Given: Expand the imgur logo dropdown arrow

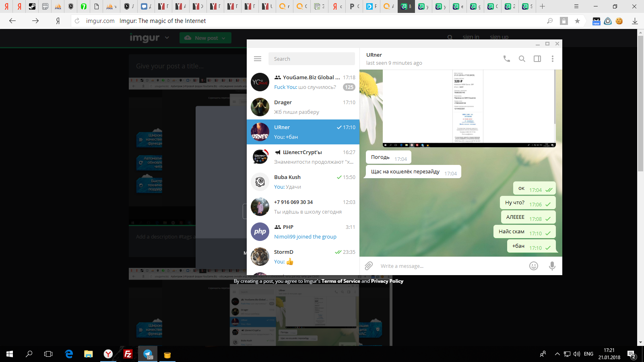Looking at the screenshot, I should [167, 38].
